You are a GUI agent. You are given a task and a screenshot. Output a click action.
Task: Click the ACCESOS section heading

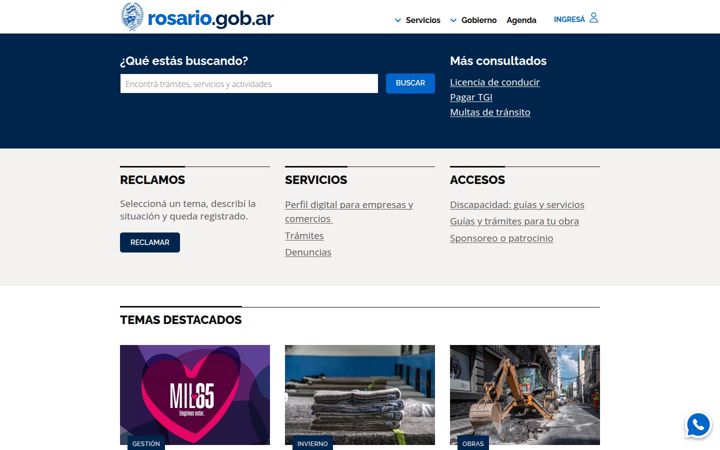tap(478, 180)
